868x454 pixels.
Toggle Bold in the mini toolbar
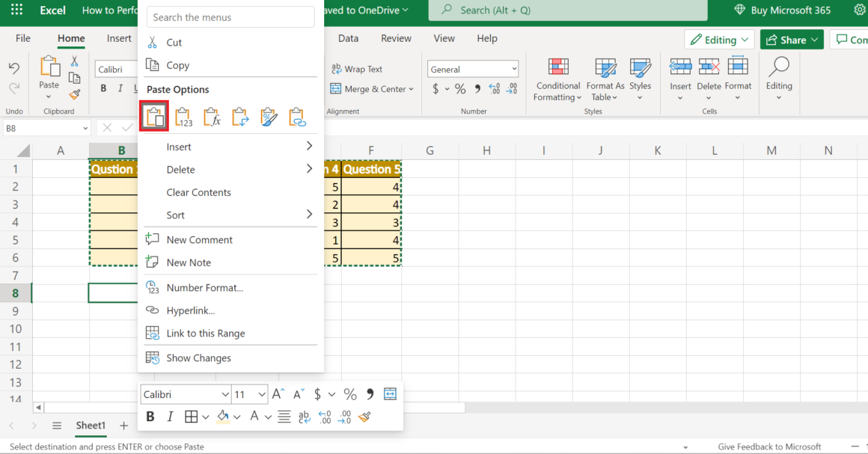(x=150, y=417)
